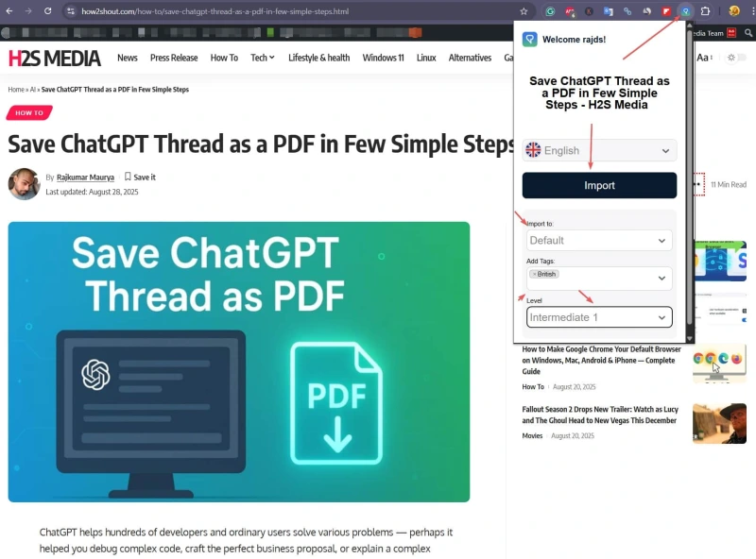Open the Linux section

426,58
